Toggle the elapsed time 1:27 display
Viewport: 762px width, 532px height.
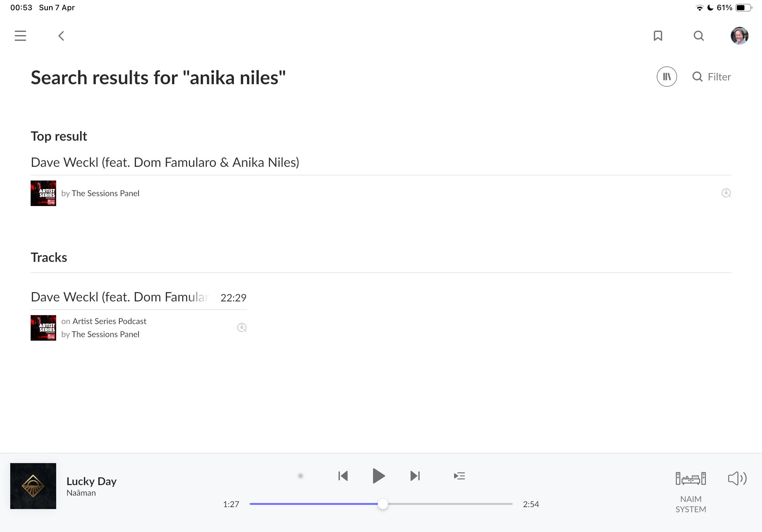pyautogui.click(x=231, y=504)
